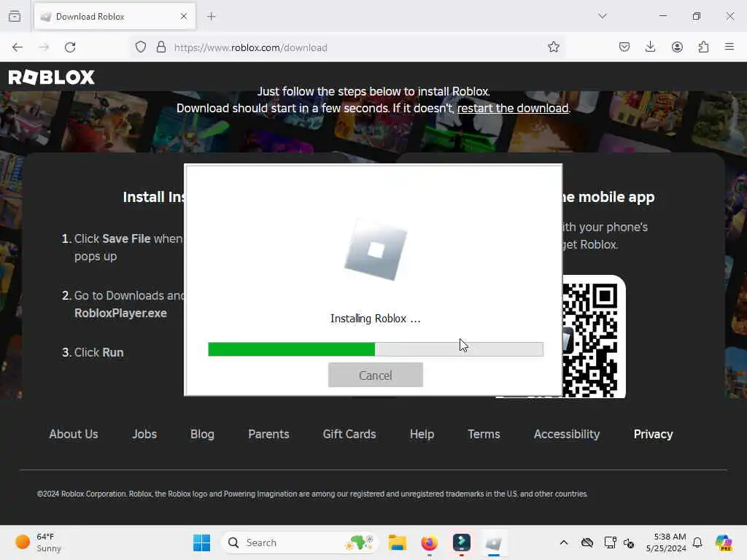Open the Accessibility footer link
This screenshot has width=747, height=560.
click(x=566, y=435)
